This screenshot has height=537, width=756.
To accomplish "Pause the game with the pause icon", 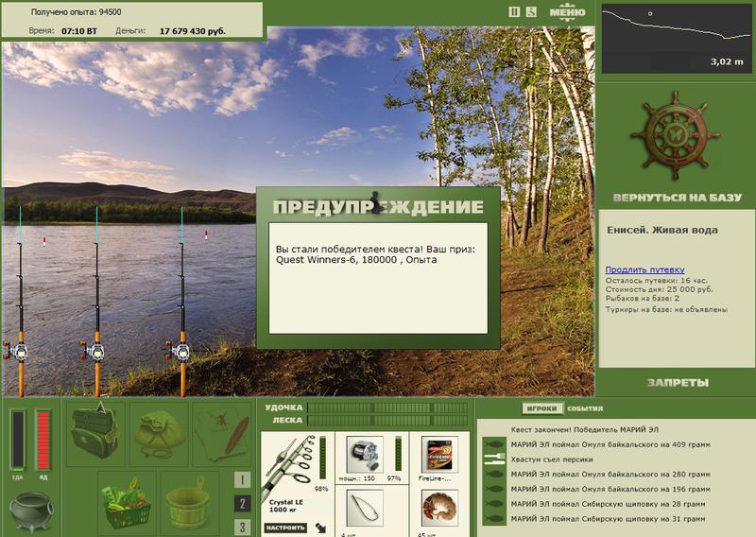I will pos(514,12).
